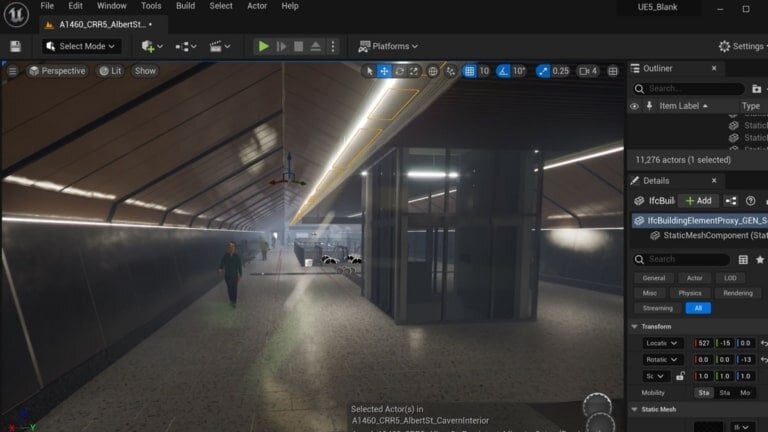The image size is (768, 432).
Task: Choose the select objects cursor tool
Action: tap(369, 71)
